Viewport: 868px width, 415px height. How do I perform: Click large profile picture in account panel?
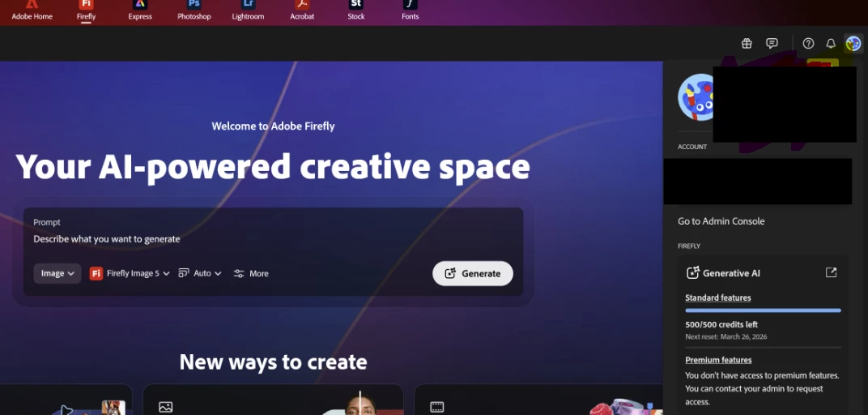(696, 97)
